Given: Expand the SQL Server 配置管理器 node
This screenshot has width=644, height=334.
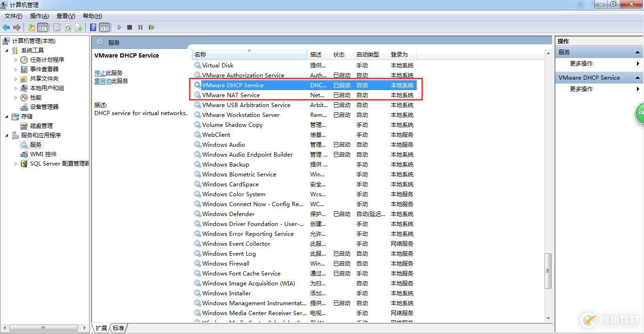Looking at the screenshot, I should pyautogui.click(x=16, y=164).
